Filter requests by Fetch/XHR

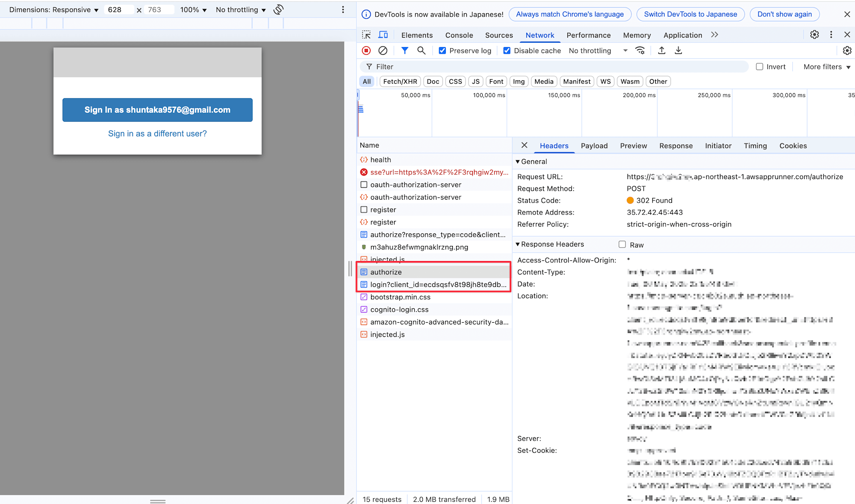click(x=400, y=81)
